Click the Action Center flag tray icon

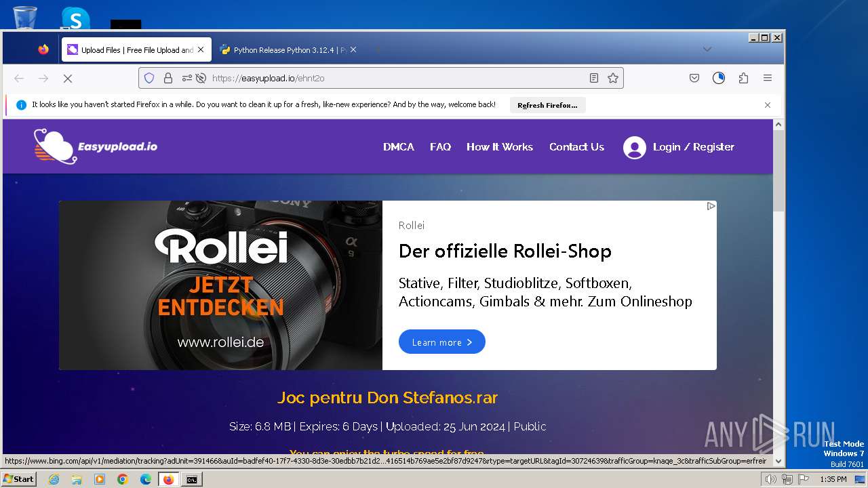point(804,479)
